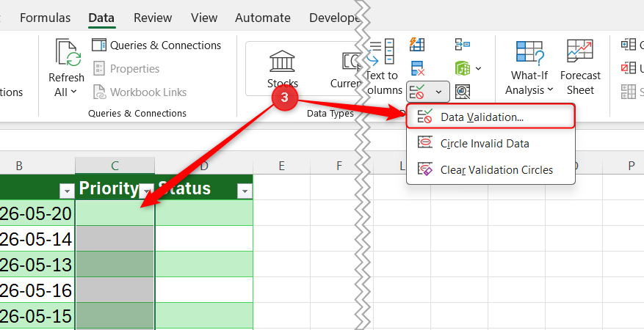Open the What-If Analysis menu
The height and width of the screenshot is (330, 644).
coord(530,67)
